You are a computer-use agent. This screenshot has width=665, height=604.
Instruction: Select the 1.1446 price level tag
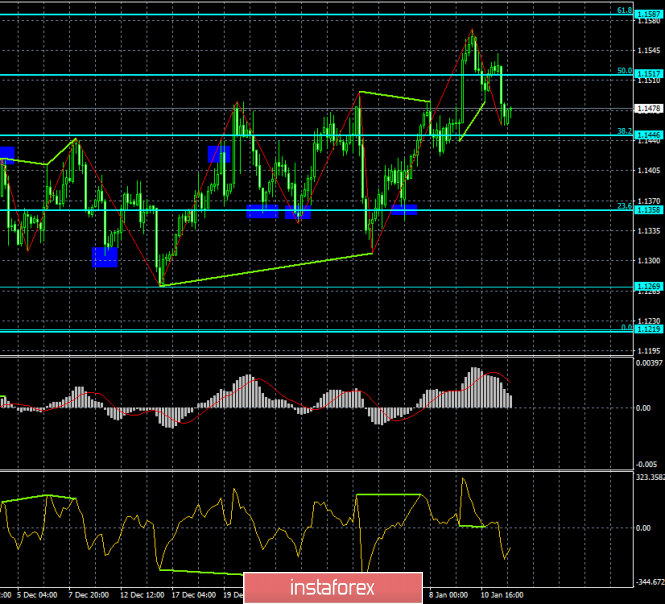(649, 135)
